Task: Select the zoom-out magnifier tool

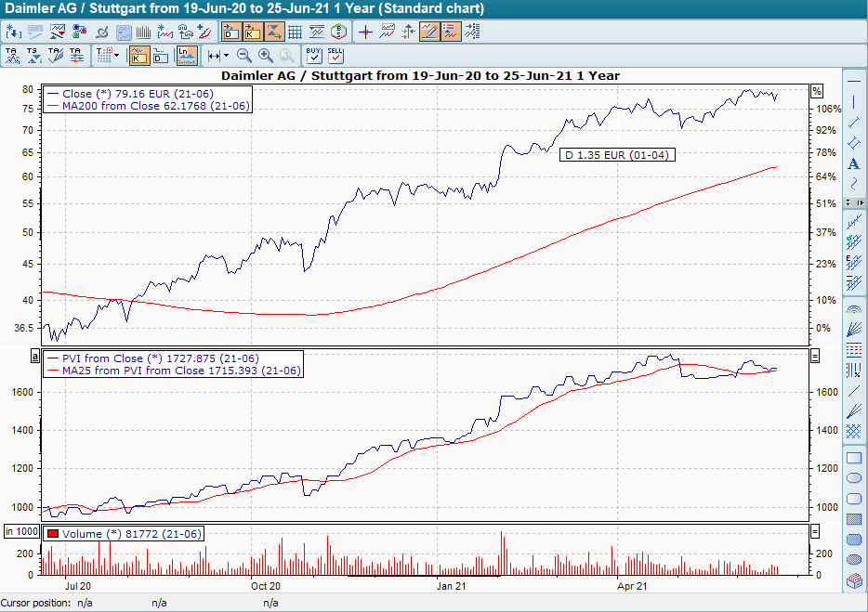Action: pyautogui.click(x=243, y=55)
